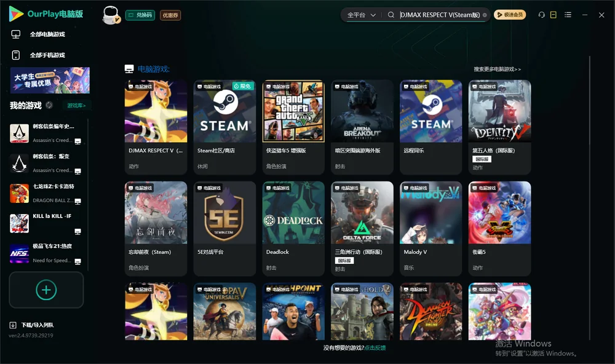This screenshot has width=615, height=364.
Task: Launch KILL la KILL -IF from My Games
Action: [x=46, y=224]
